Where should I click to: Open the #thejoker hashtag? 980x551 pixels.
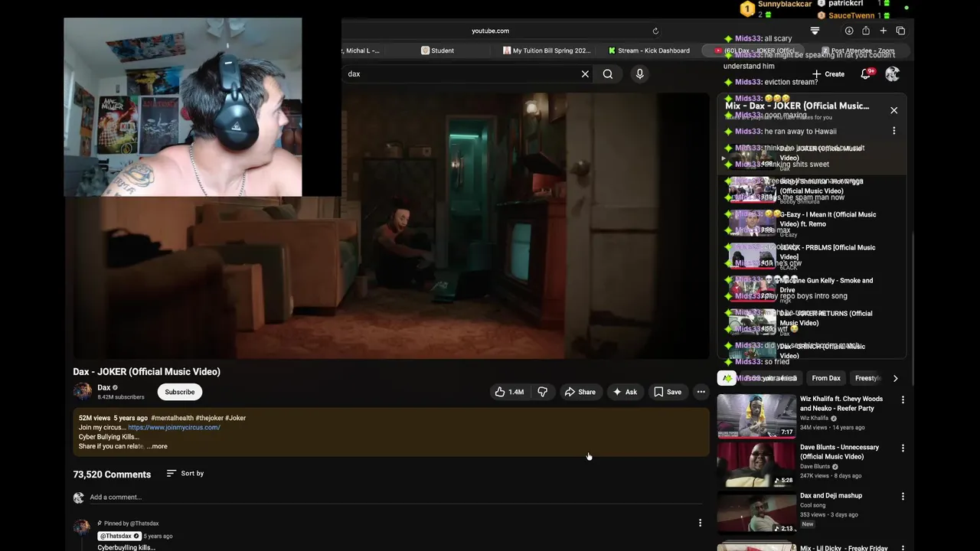(209, 418)
